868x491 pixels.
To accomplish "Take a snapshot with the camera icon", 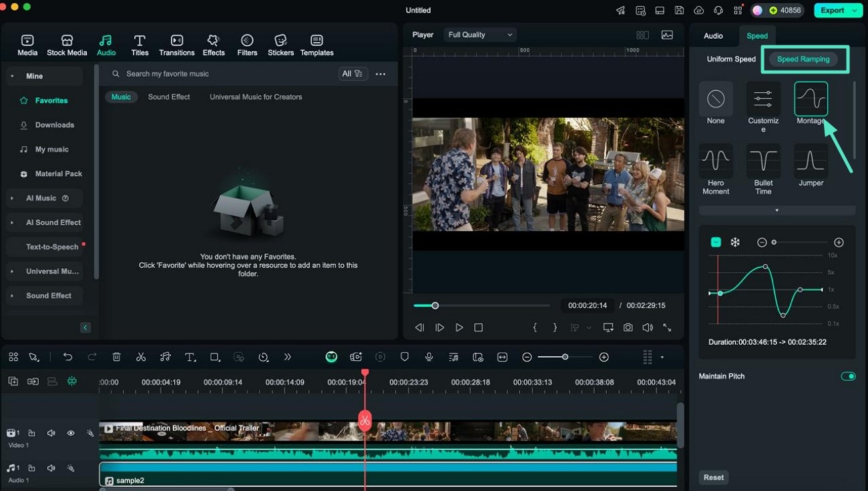I will pyautogui.click(x=628, y=328).
